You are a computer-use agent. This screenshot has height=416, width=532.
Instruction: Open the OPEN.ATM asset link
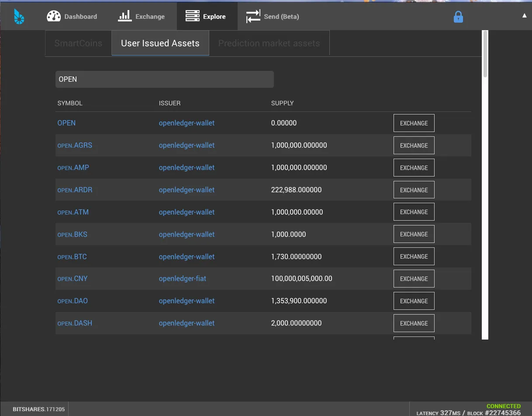coord(73,212)
